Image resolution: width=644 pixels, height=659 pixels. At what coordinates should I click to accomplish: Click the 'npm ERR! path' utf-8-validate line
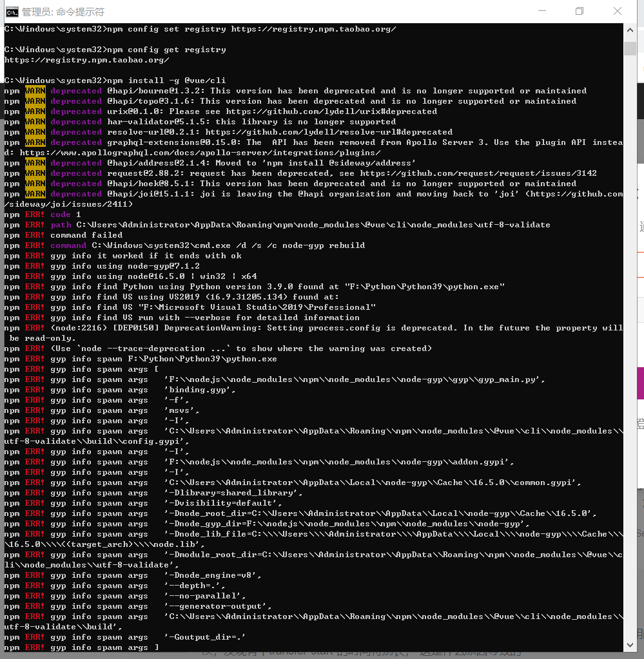277,225
